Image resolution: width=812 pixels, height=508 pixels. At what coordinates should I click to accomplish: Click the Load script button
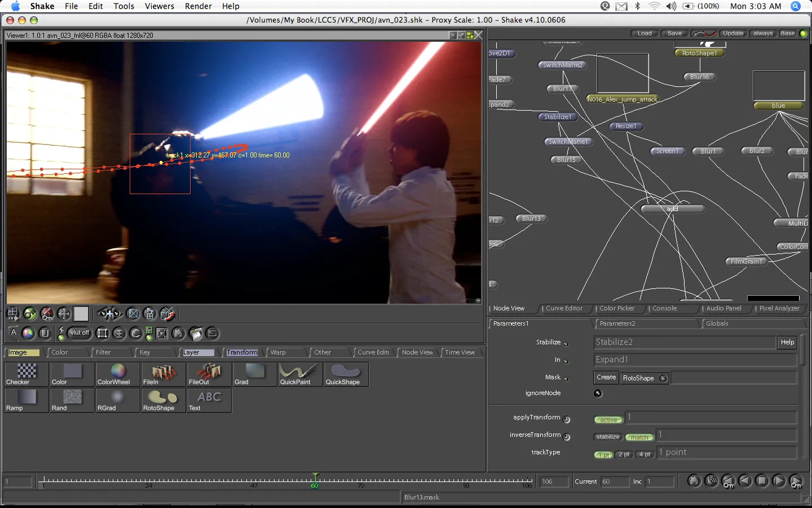point(645,33)
